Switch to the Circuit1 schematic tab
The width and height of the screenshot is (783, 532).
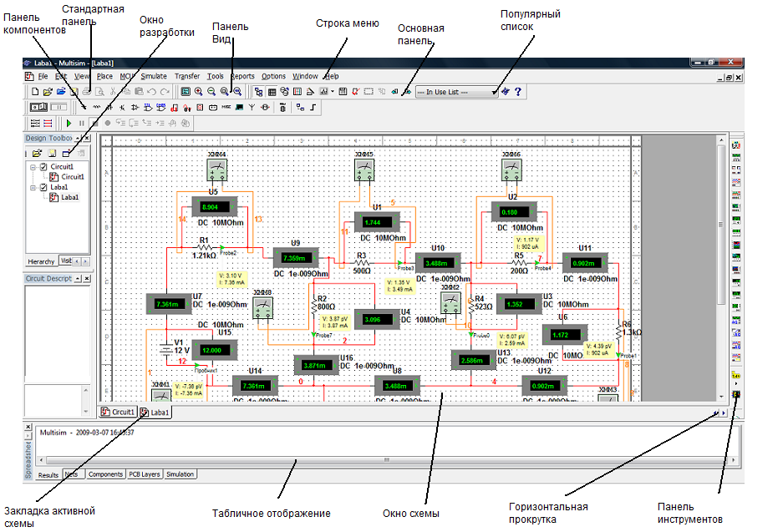pyautogui.click(x=119, y=412)
